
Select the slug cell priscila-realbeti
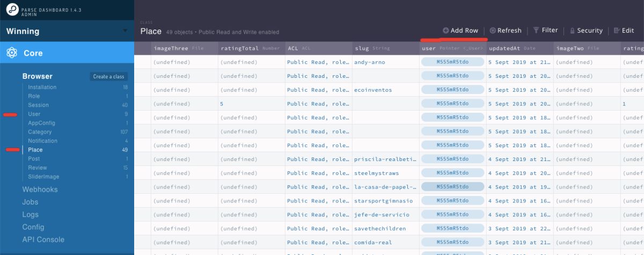pyautogui.click(x=386, y=159)
